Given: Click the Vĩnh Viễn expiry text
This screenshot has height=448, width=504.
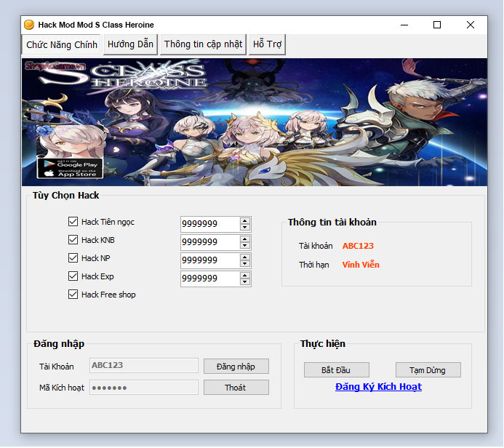Looking at the screenshot, I should click(361, 265).
